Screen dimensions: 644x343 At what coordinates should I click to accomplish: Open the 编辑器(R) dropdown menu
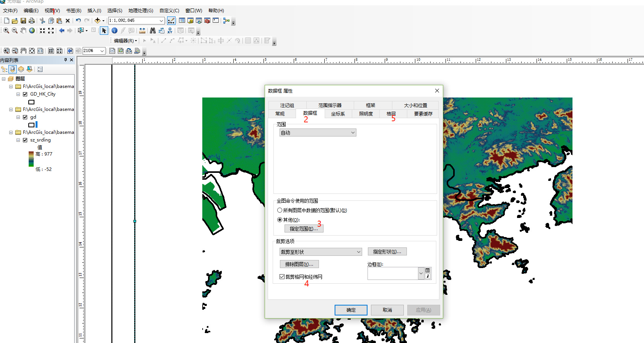tap(125, 41)
